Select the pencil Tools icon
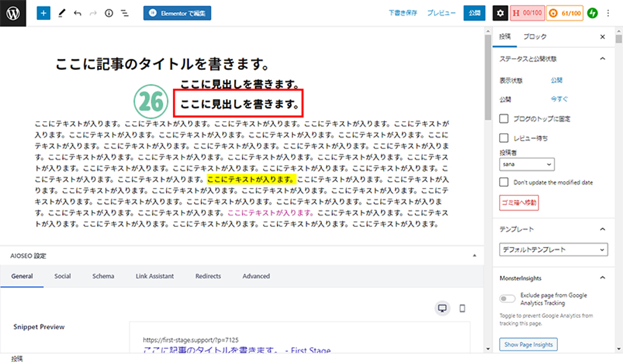Image resolution: width=623 pixels, height=364 pixels. [x=62, y=13]
